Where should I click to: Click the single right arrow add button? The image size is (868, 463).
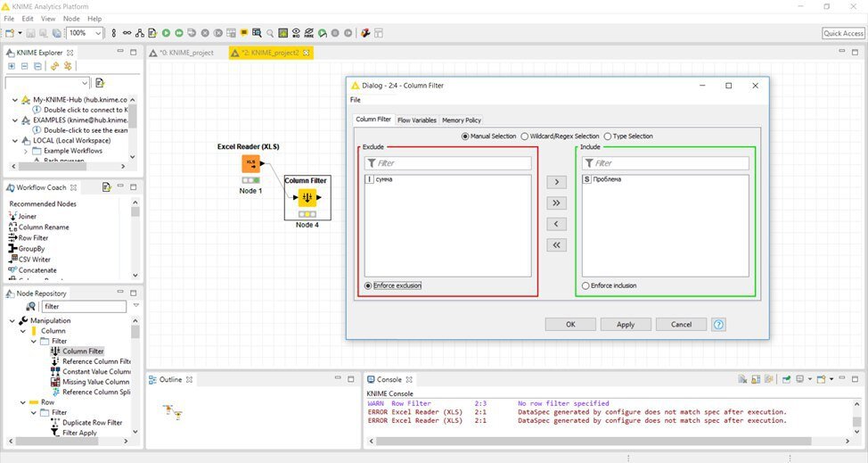[x=556, y=182]
